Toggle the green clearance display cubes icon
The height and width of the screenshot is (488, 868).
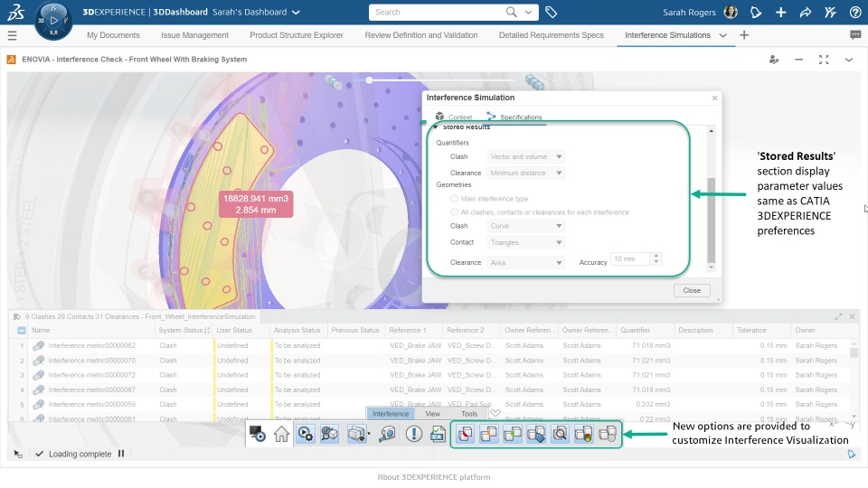click(513, 434)
